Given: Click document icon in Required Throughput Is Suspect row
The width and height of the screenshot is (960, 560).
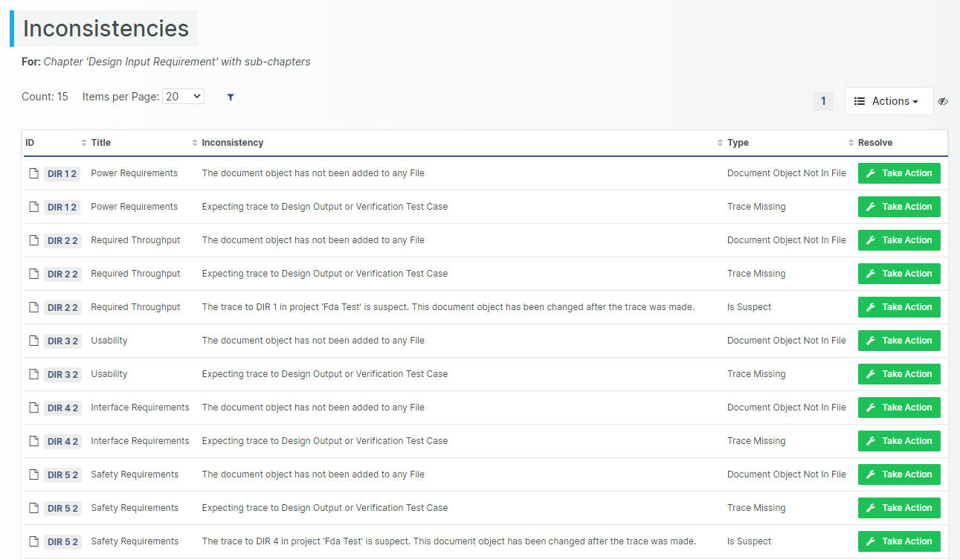Looking at the screenshot, I should 33,307.
